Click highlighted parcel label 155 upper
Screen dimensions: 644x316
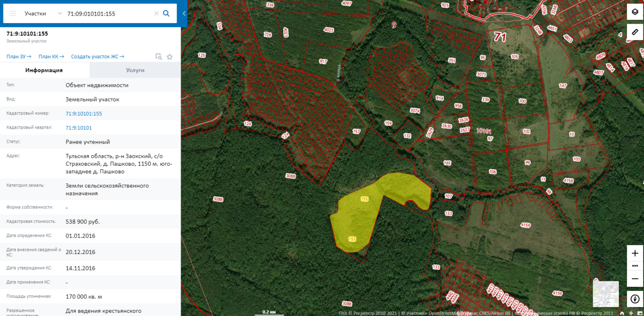(365, 199)
